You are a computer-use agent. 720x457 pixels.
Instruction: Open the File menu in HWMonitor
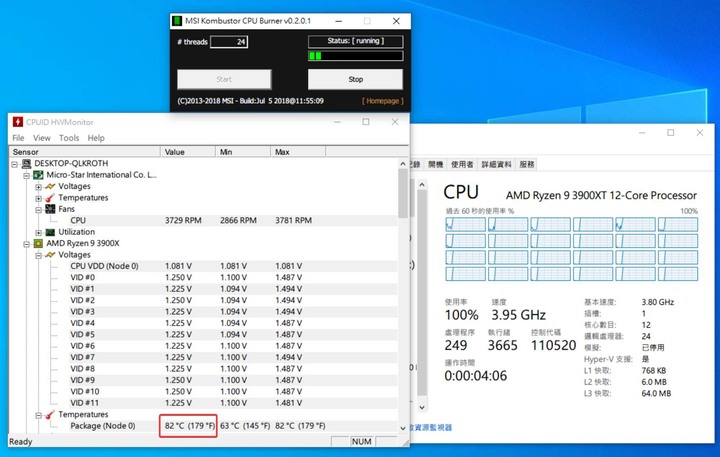click(x=18, y=138)
